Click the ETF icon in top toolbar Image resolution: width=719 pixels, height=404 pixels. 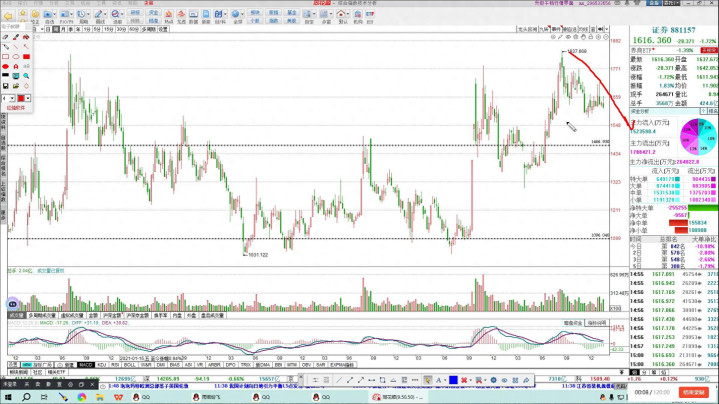(370, 16)
